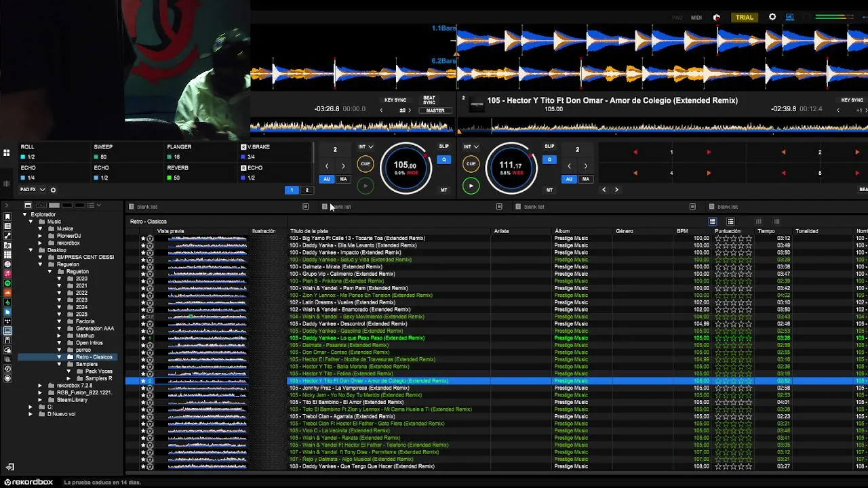Select the Generacion AAA folder
The image size is (868, 488).
pyautogui.click(x=94, y=329)
